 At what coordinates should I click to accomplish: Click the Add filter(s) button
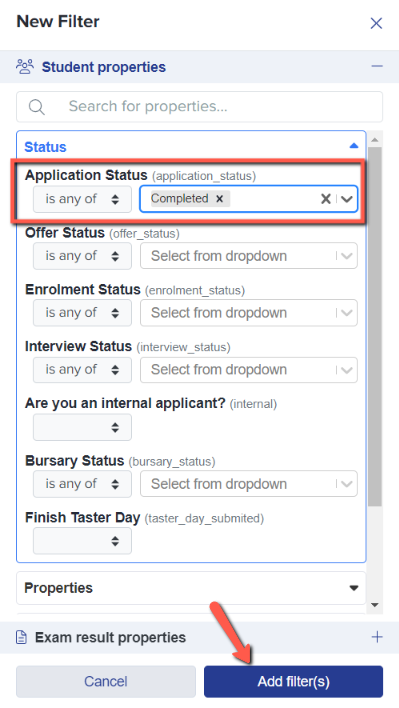pyautogui.click(x=293, y=681)
